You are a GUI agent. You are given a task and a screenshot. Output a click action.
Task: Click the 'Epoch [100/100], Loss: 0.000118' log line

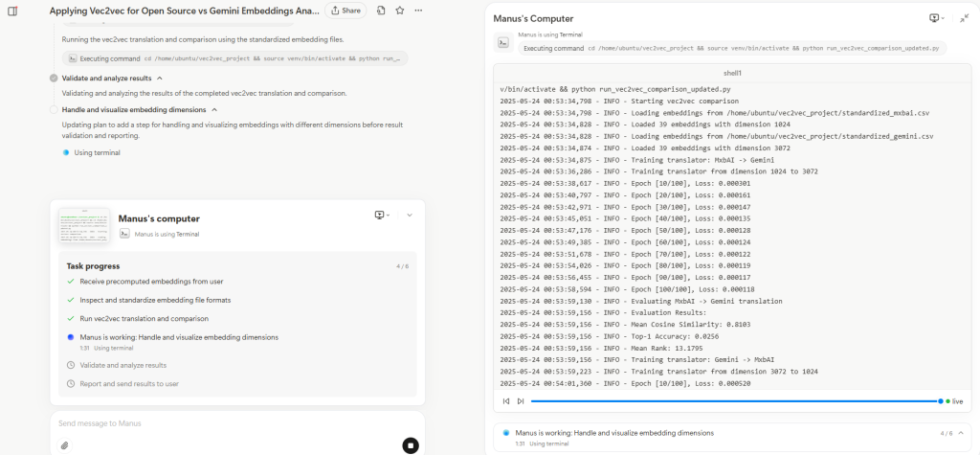628,289
